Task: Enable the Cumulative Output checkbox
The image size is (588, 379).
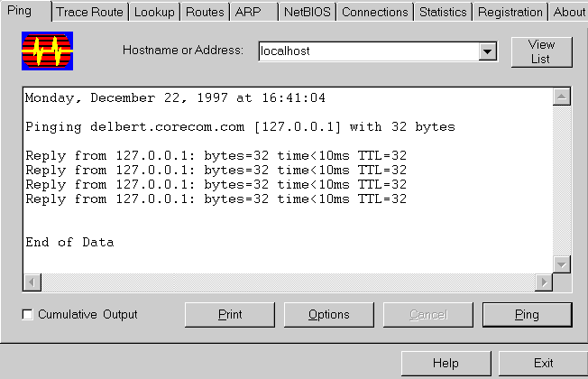Action: click(x=27, y=314)
